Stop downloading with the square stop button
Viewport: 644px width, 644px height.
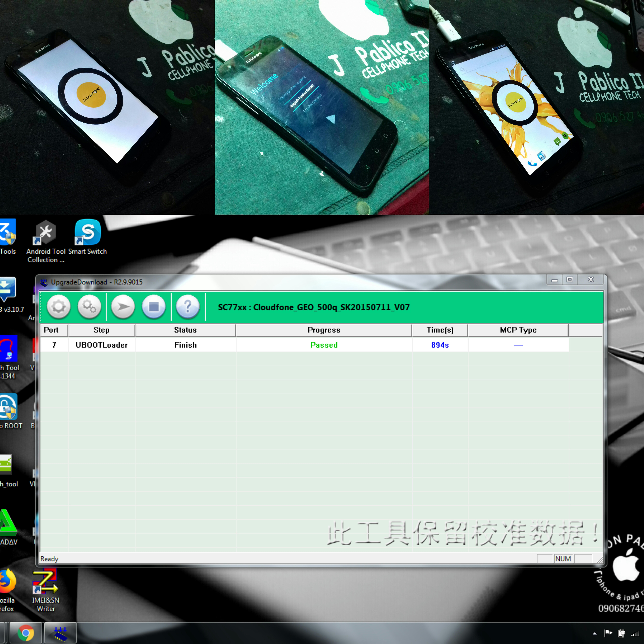(154, 306)
